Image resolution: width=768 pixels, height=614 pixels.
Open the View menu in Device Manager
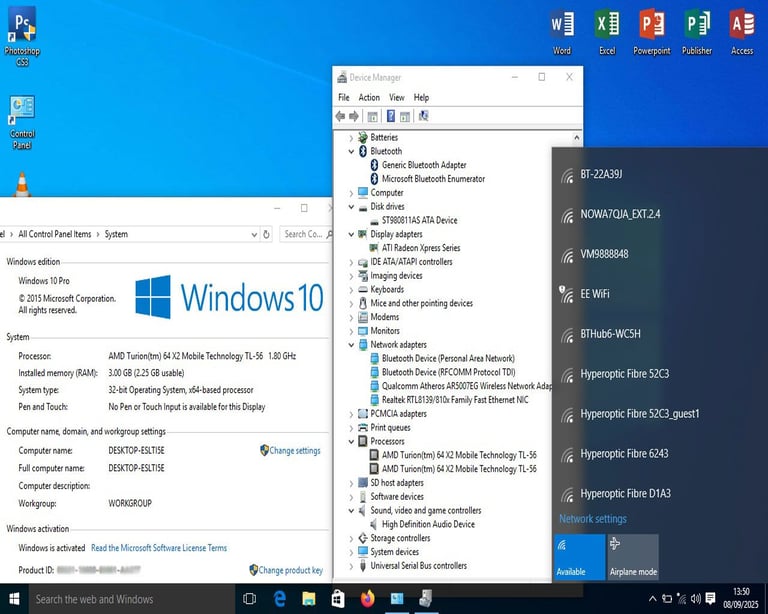397,97
